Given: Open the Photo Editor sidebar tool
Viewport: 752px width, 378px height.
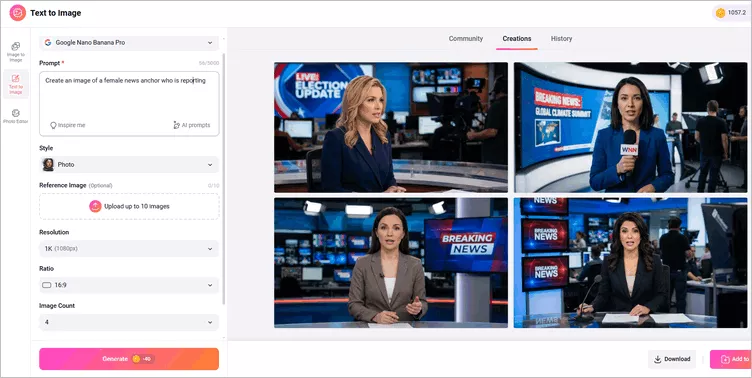Looking at the screenshot, I should tap(16, 116).
